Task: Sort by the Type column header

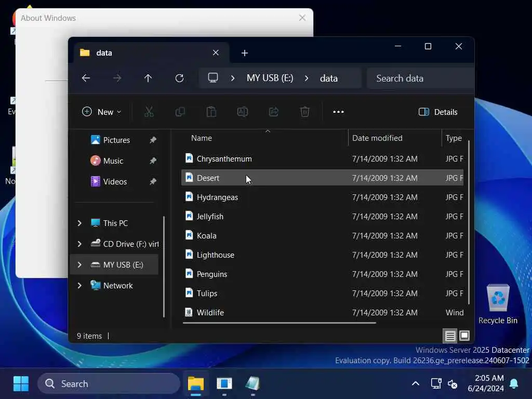Action: tap(454, 138)
